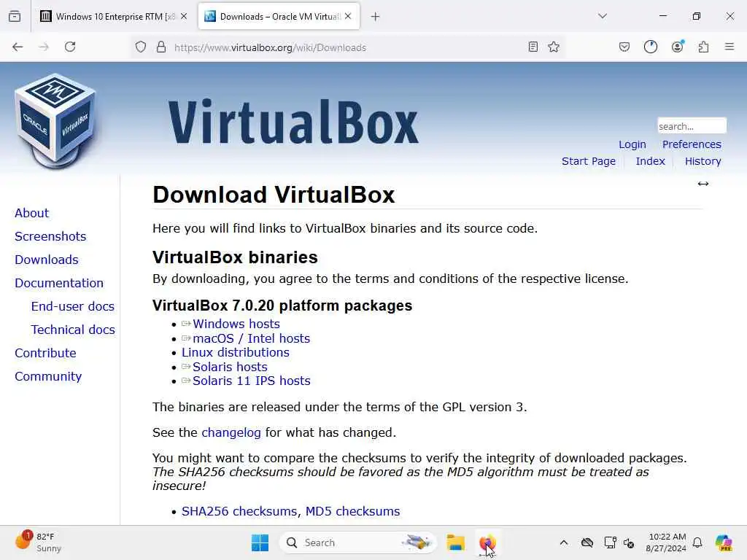The image size is (747, 560).
Task: Toggle page width with double-arrow icon
Action: coord(703,184)
